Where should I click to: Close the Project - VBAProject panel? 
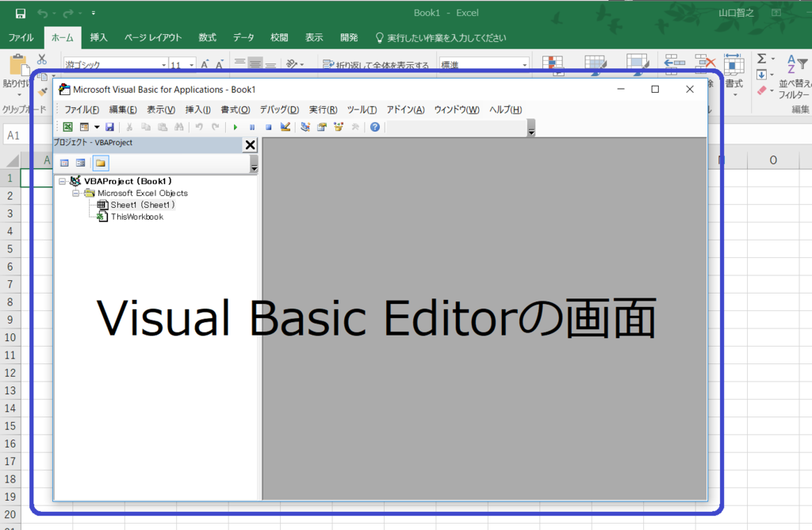(x=250, y=145)
